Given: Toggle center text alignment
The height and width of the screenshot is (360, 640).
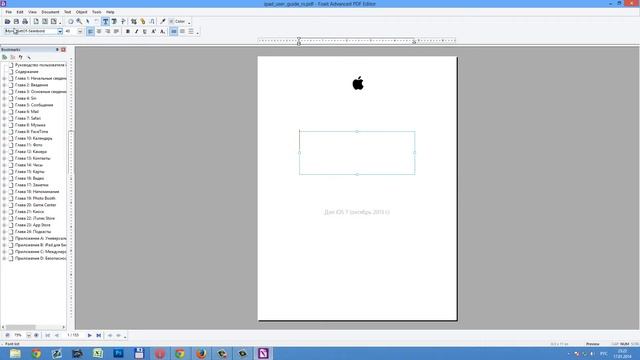Looking at the screenshot, I should [x=99, y=31].
